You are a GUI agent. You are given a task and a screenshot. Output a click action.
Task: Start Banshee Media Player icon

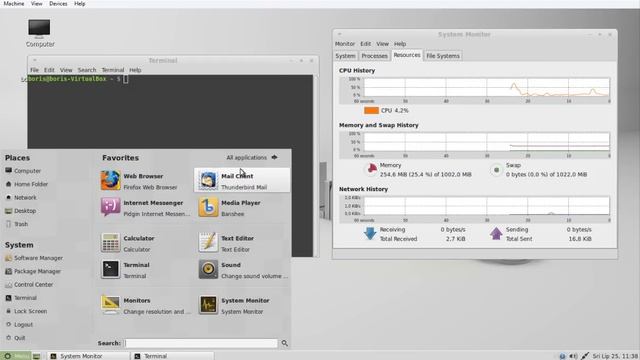coord(208,207)
